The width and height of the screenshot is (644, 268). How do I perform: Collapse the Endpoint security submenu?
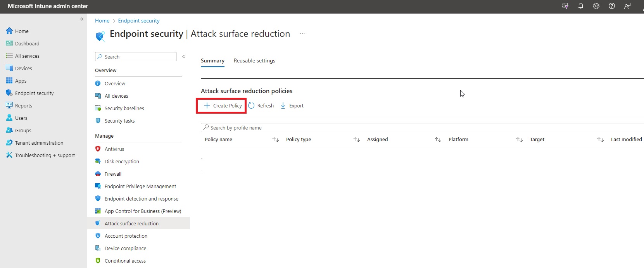184,57
